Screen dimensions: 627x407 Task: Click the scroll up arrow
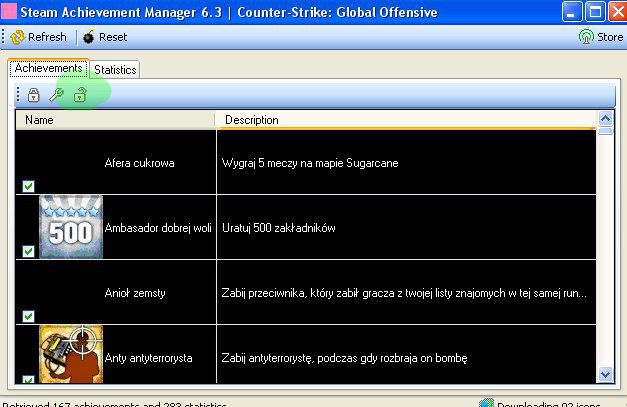click(605, 118)
